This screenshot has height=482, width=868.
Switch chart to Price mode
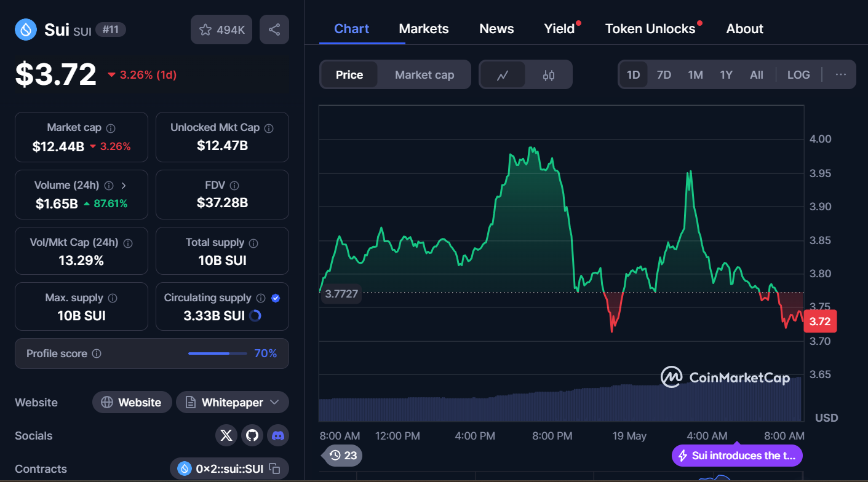pos(349,75)
